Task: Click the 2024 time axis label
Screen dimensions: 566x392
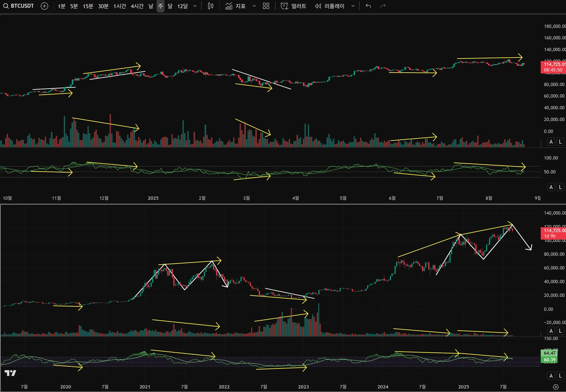Action: pos(383,387)
